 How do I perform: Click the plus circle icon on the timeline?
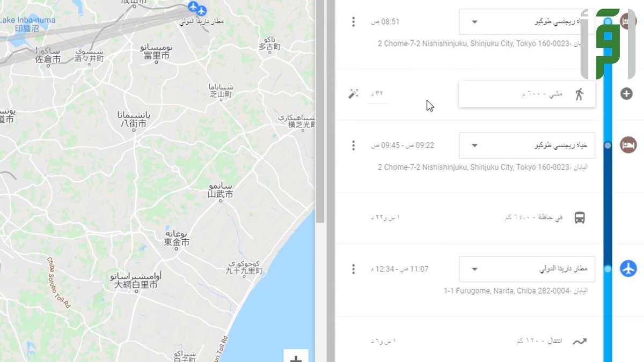coord(626,94)
